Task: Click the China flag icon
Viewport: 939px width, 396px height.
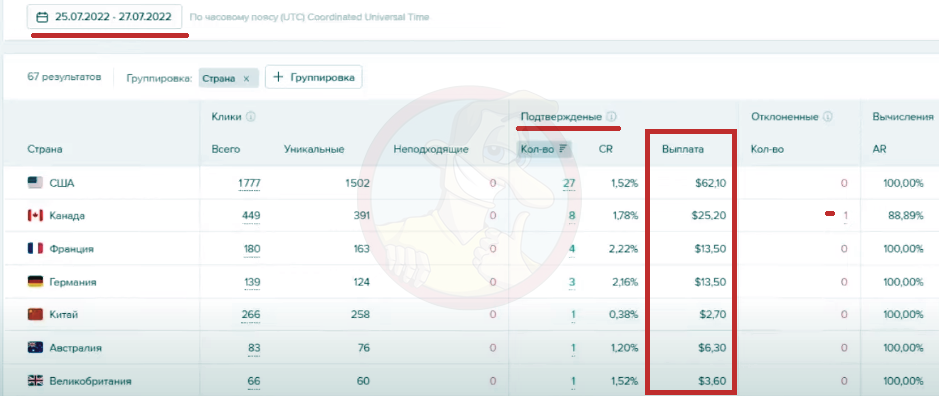Action: tap(35, 314)
